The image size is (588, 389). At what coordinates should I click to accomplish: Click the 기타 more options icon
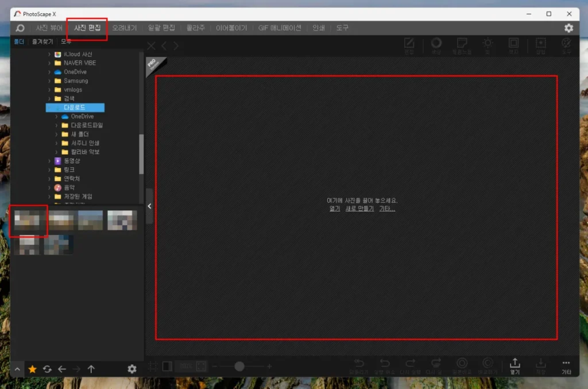(566, 365)
